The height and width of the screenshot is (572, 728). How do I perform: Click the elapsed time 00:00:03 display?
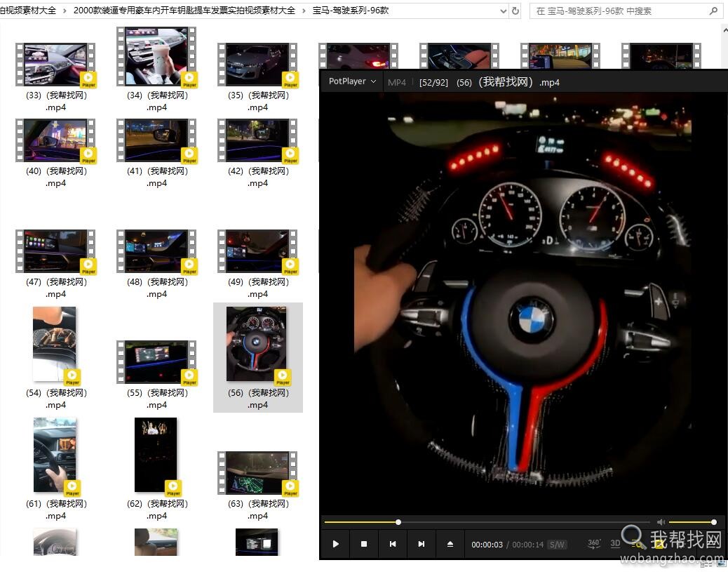487,545
